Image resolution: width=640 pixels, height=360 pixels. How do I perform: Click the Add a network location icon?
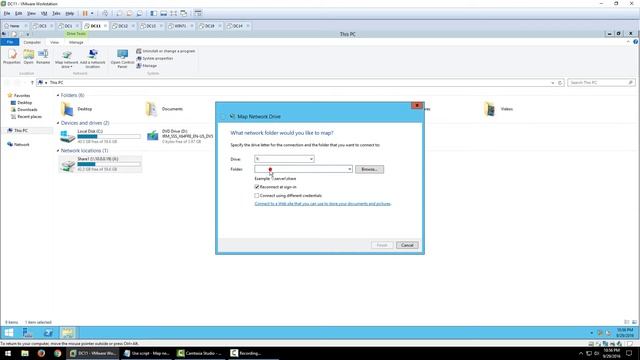pos(93,54)
